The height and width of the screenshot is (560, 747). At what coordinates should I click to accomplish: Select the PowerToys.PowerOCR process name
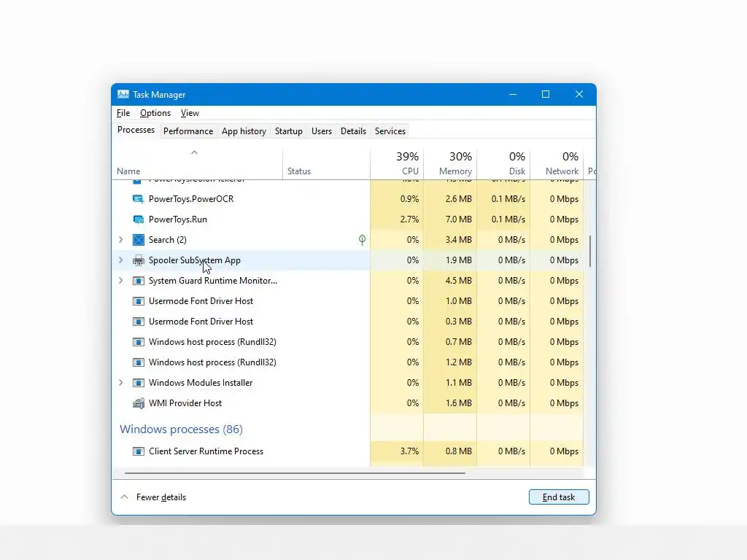(x=191, y=199)
